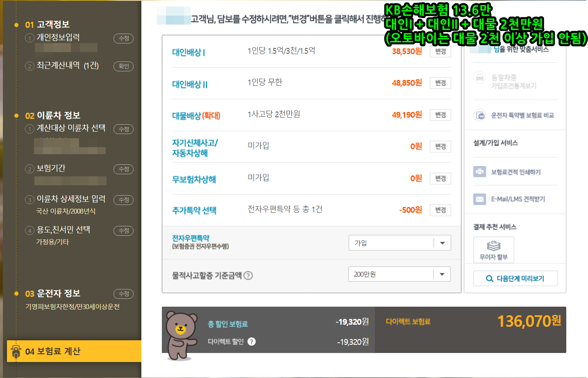Open 자기신체사고/자동차상해 coverage link
This screenshot has width=588, height=378.
pyautogui.click(x=195, y=148)
